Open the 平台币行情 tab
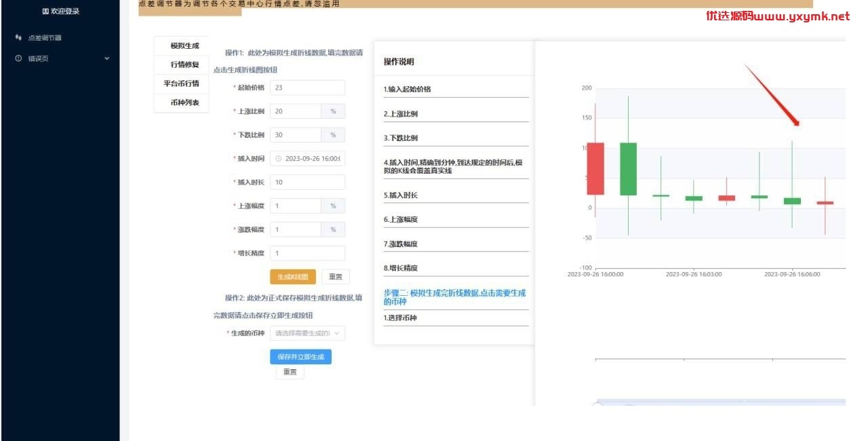 pos(181,83)
